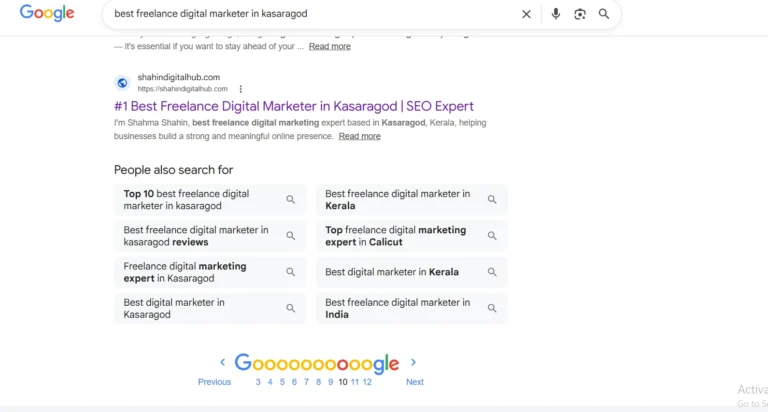Click magnifier icon in 'Top 10 best' suggestion

tap(290, 199)
